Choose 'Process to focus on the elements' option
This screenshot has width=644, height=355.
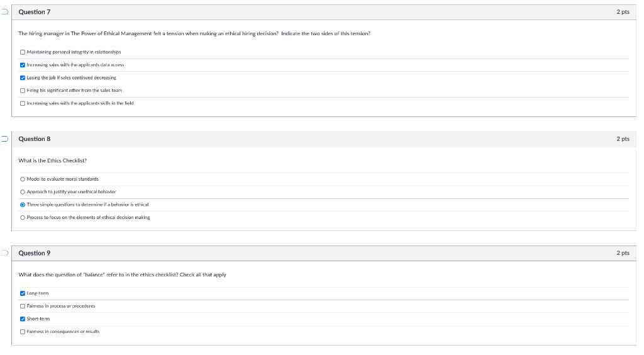tap(23, 217)
